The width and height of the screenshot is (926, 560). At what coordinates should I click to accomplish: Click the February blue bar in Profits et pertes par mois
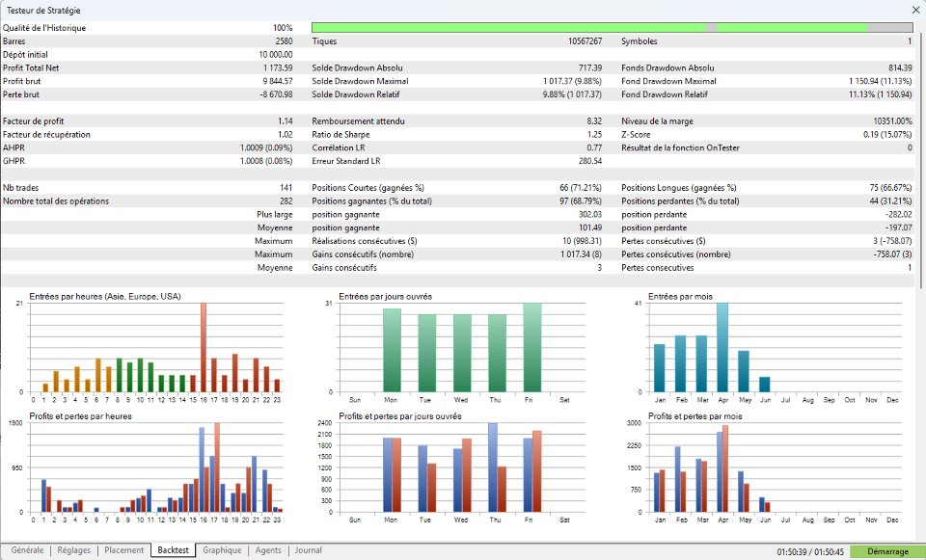pos(677,479)
